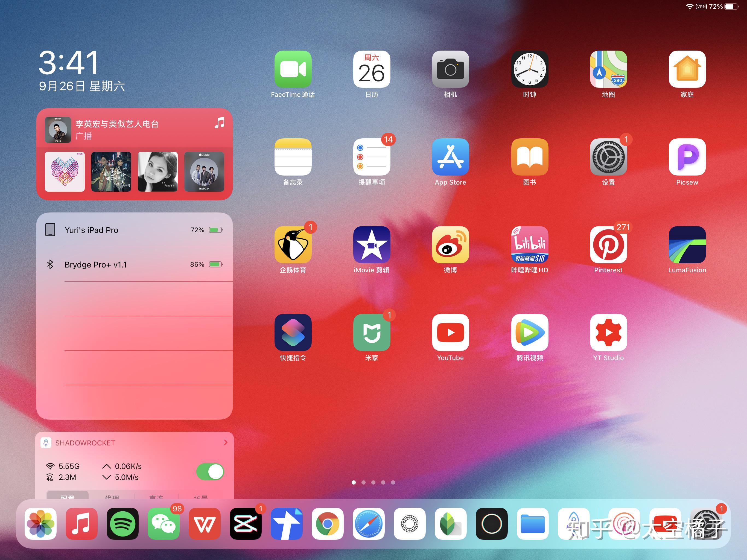Open the 家庭 Home app

(687, 69)
